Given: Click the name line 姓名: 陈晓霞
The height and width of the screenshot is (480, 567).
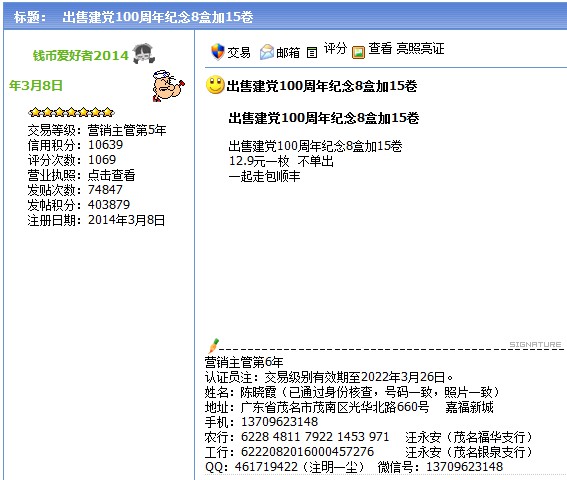Looking at the screenshot, I should [351, 392].
